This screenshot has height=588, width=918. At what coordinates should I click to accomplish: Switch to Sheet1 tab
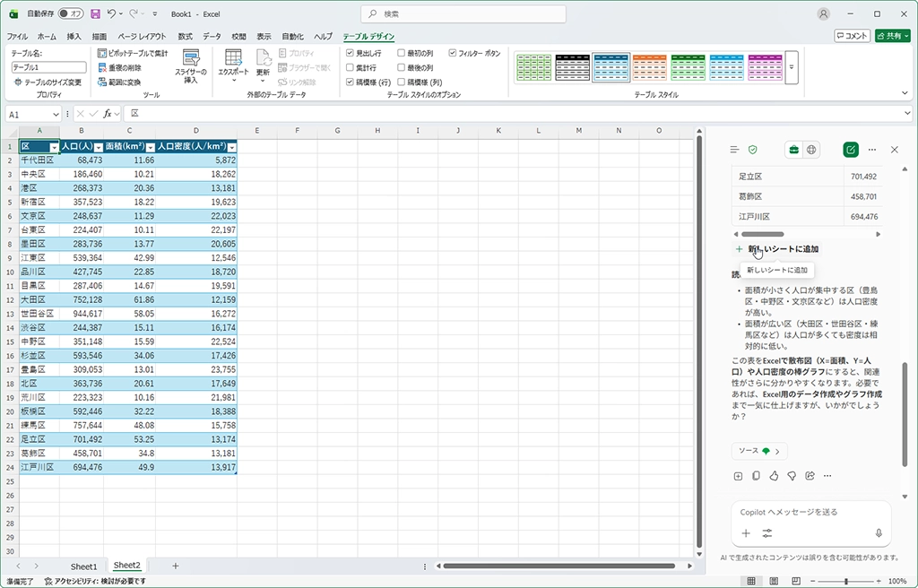tap(83, 566)
